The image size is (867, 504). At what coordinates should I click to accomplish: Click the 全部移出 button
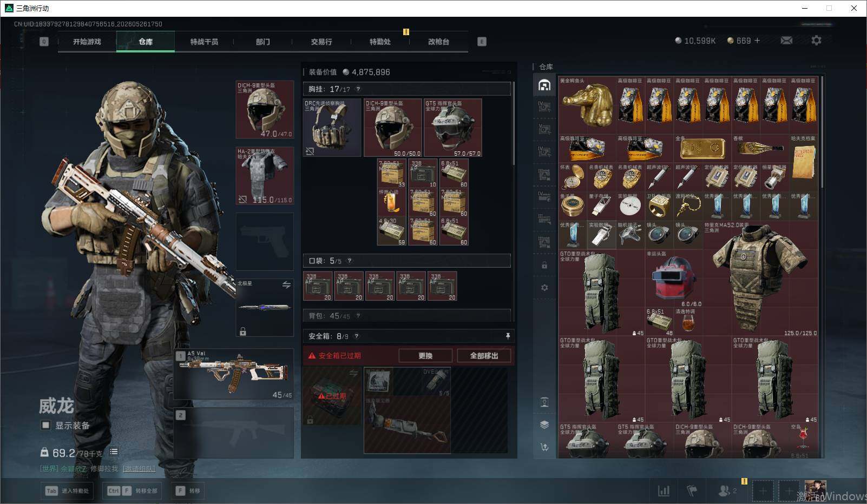click(484, 356)
